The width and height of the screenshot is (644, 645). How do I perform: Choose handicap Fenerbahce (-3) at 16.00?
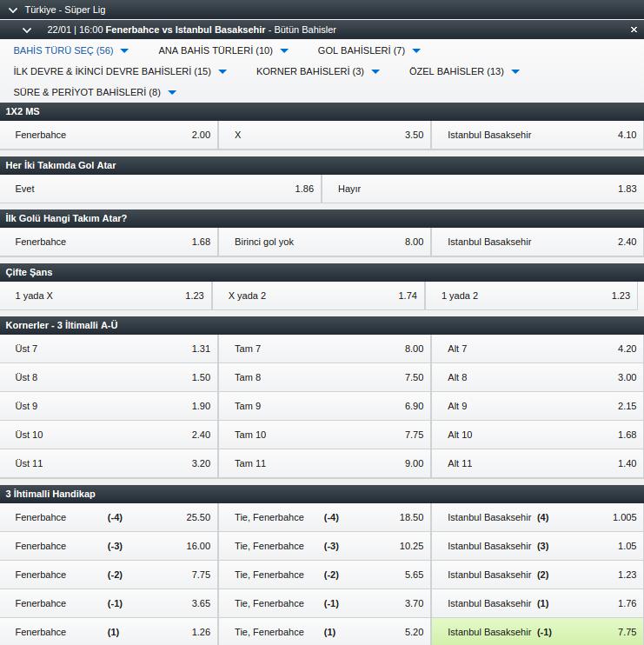pyautogui.click(x=109, y=546)
